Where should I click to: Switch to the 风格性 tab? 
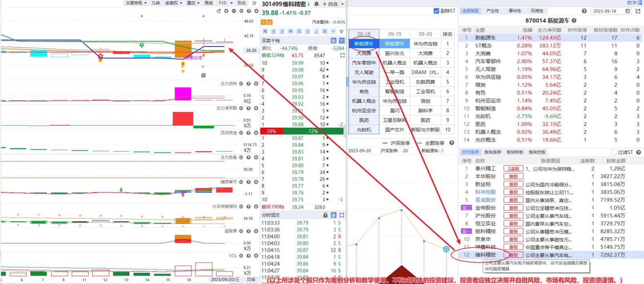(537, 11)
